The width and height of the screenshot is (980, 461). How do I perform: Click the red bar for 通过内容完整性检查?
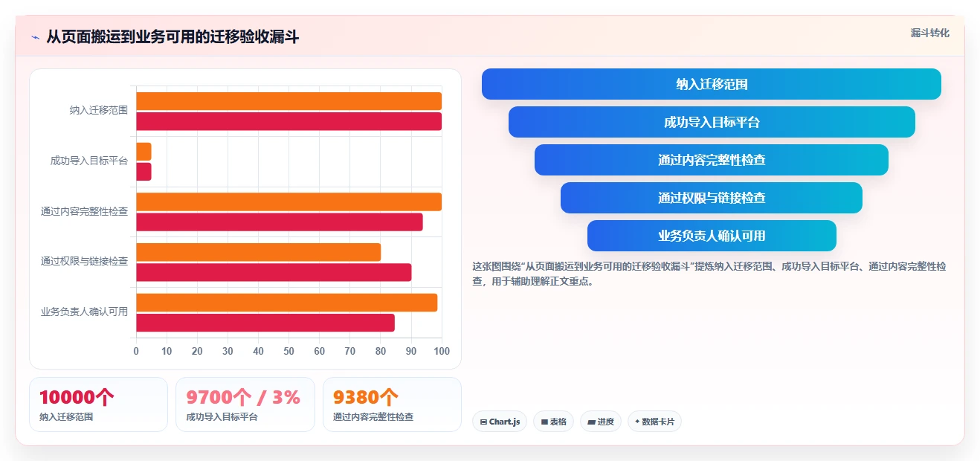click(280, 222)
